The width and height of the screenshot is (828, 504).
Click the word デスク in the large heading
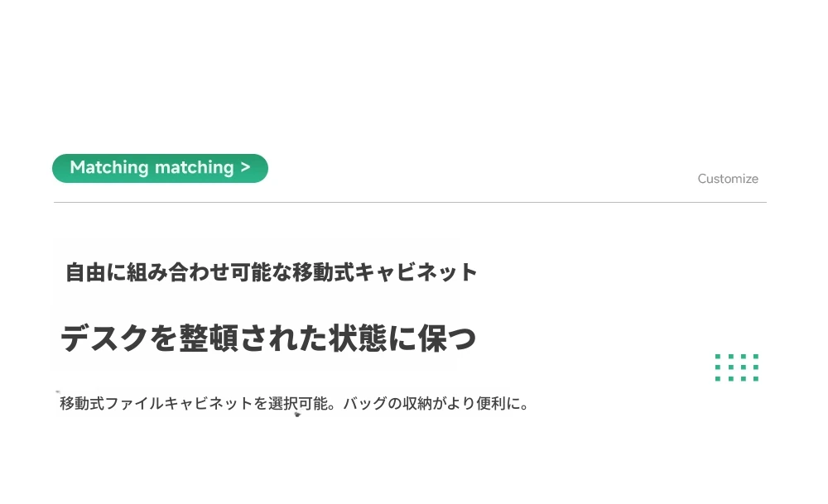104,338
